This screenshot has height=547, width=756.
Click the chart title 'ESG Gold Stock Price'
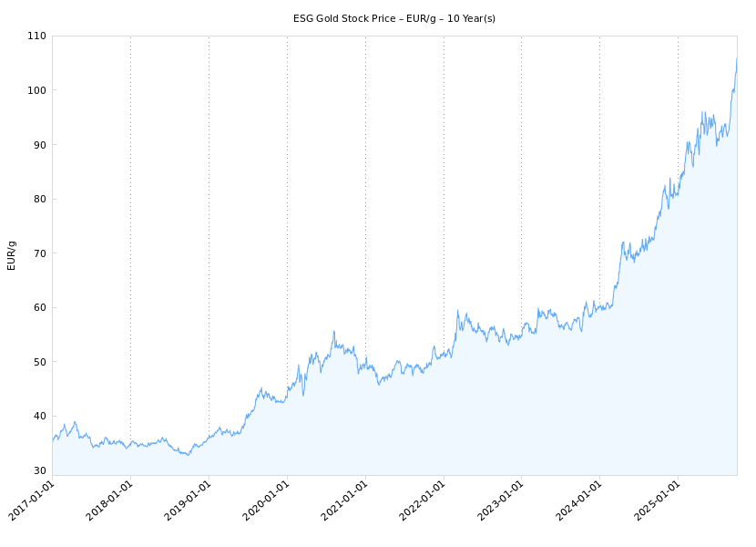(x=393, y=18)
